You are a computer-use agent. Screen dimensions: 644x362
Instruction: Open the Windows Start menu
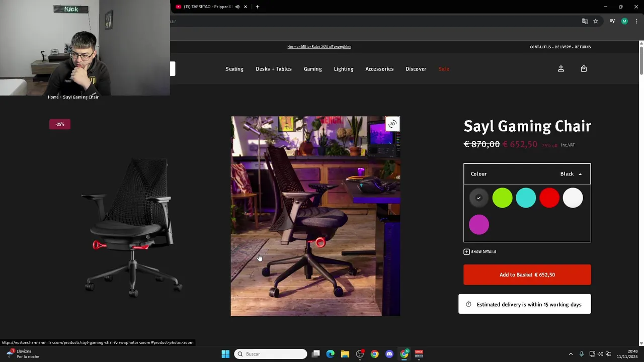click(225, 354)
